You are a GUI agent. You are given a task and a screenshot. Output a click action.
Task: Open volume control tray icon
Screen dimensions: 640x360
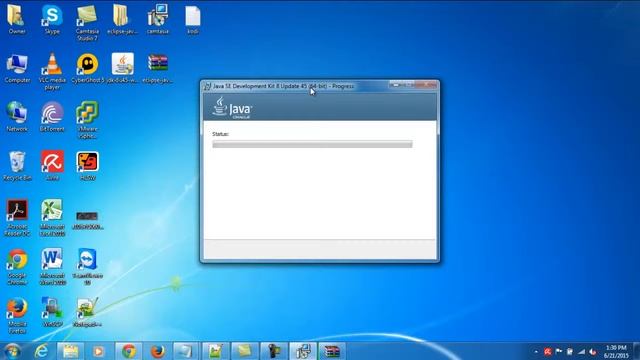pos(593,351)
